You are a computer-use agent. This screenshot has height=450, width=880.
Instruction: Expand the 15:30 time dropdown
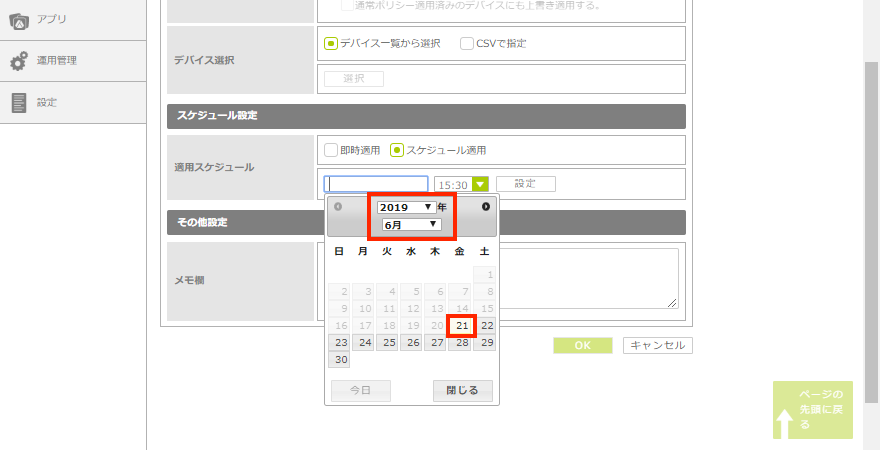[480, 184]
